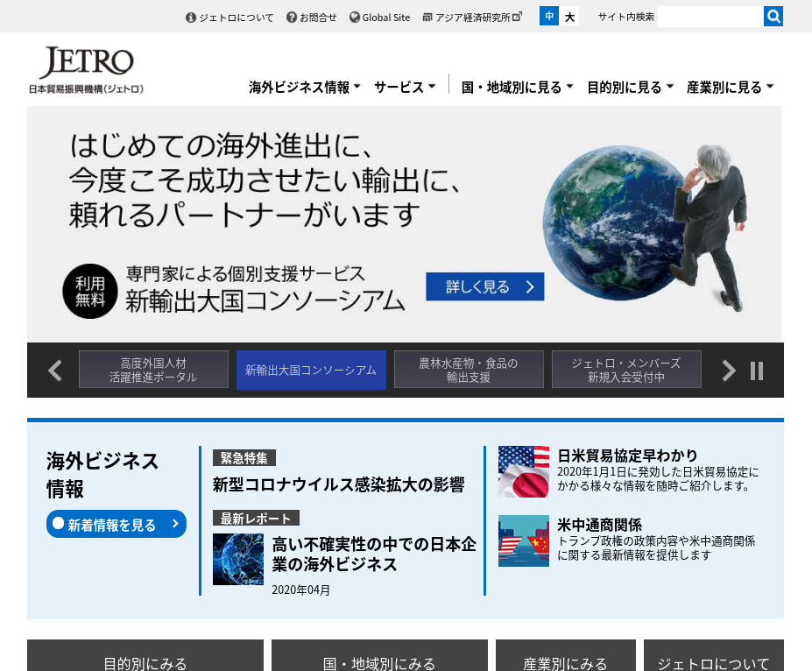Screen dimensions: 812x671
Task: Select medium font size 中
Action: point(549,16)
